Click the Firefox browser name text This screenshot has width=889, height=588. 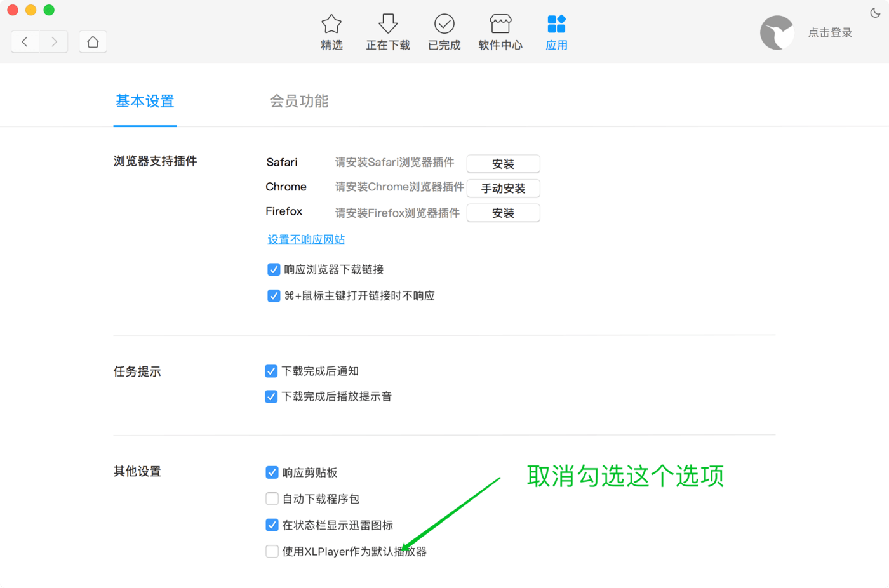[x=284, y=211]
